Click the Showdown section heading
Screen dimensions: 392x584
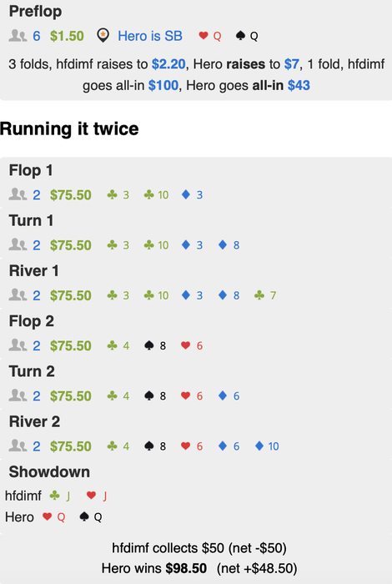49,472
